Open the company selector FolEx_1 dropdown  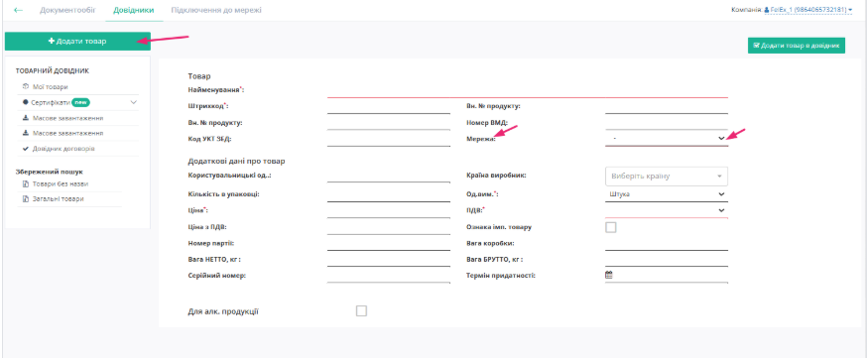(807, 10)
